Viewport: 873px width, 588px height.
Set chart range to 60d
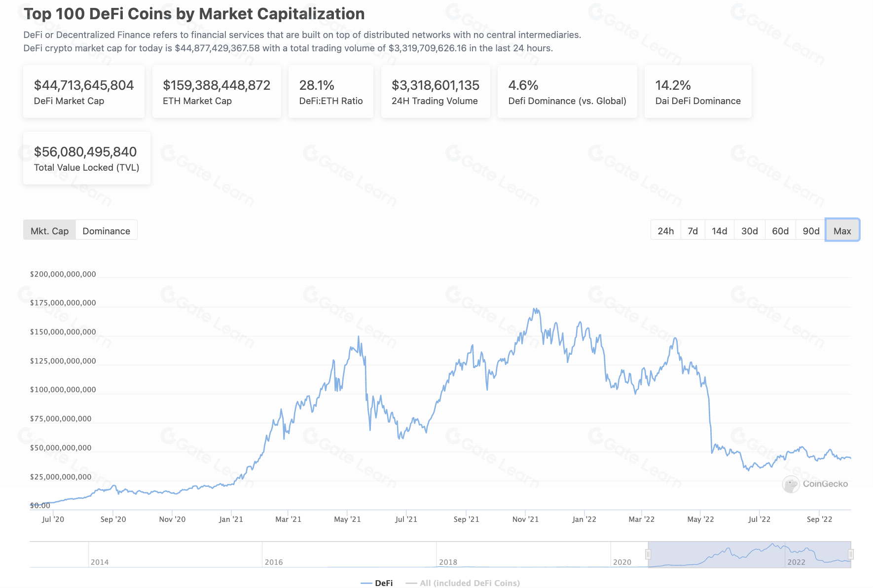(780, 231)
